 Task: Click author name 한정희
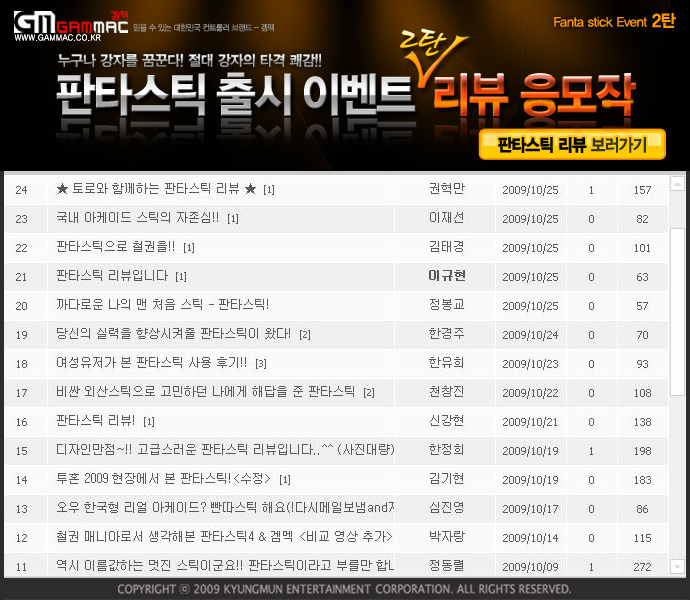click(447, 450)
